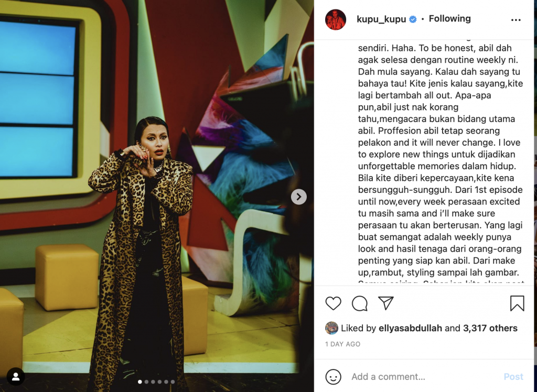Click the Add a comment field
537x392 pixels.
click(x=424, y=377)
